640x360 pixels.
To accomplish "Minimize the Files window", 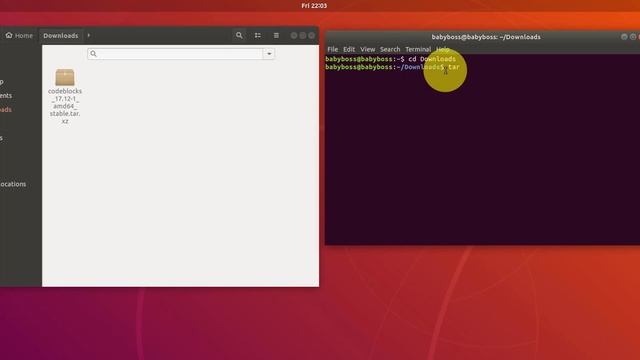I will [294, 36].
